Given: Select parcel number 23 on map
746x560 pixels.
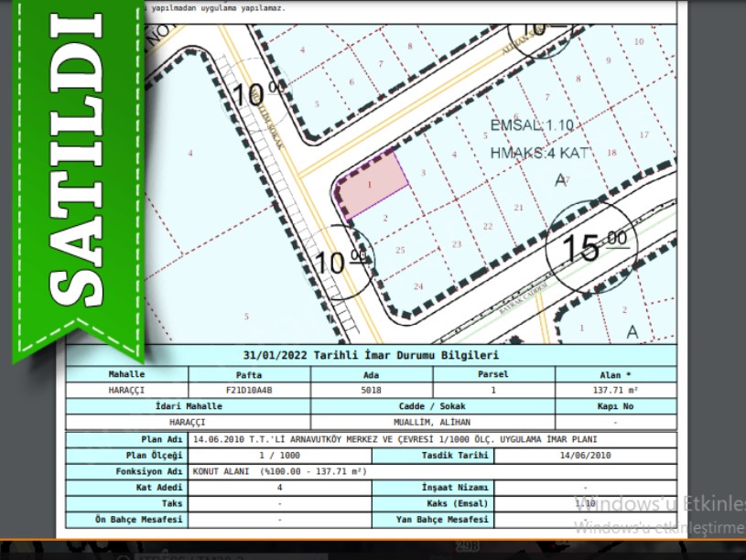Looking at the screenshot, I should click(456, 244).
